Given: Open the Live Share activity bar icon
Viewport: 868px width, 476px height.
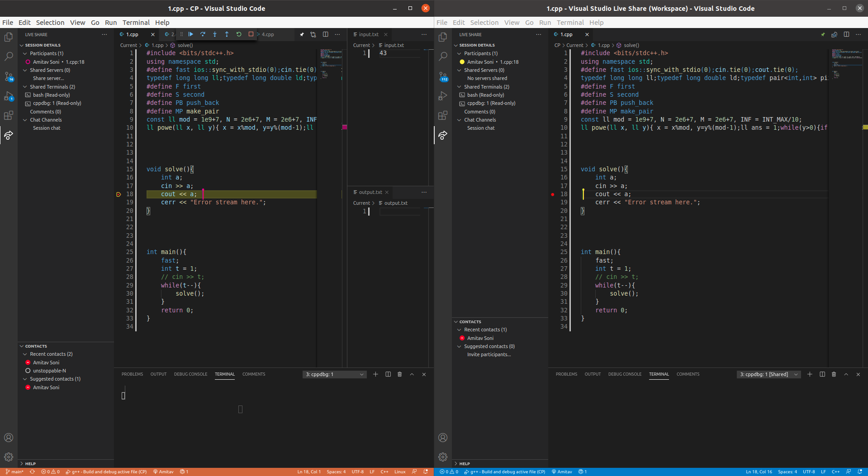Looking at the screenshot, I should point(9,135).
